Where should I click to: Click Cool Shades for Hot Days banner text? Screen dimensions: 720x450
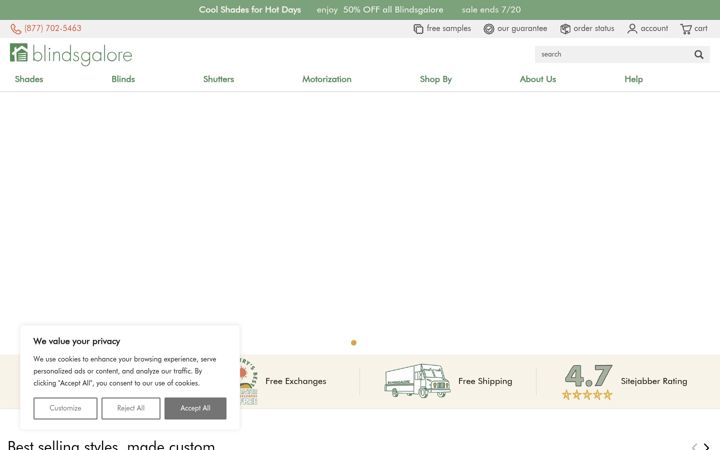tap(250, 10)
